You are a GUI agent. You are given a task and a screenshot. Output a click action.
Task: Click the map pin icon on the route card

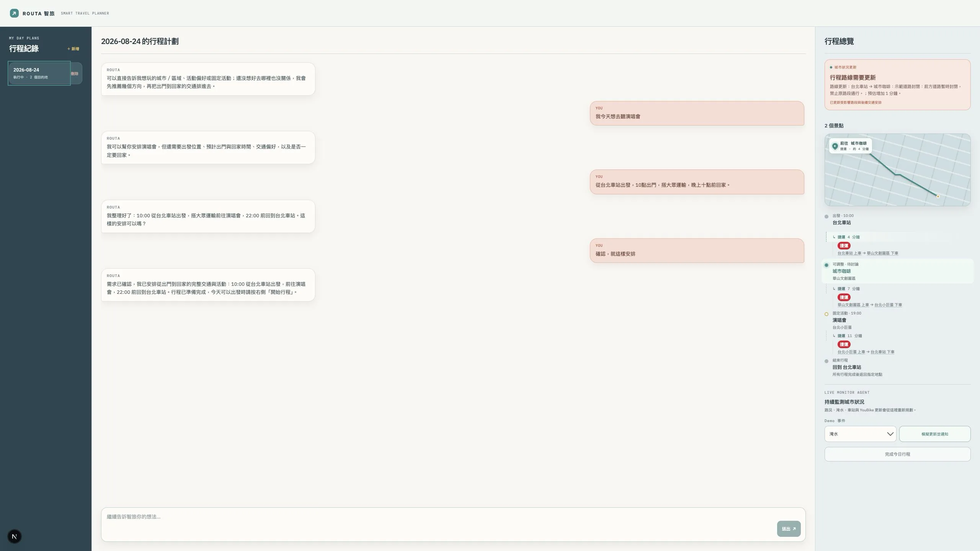835,146
